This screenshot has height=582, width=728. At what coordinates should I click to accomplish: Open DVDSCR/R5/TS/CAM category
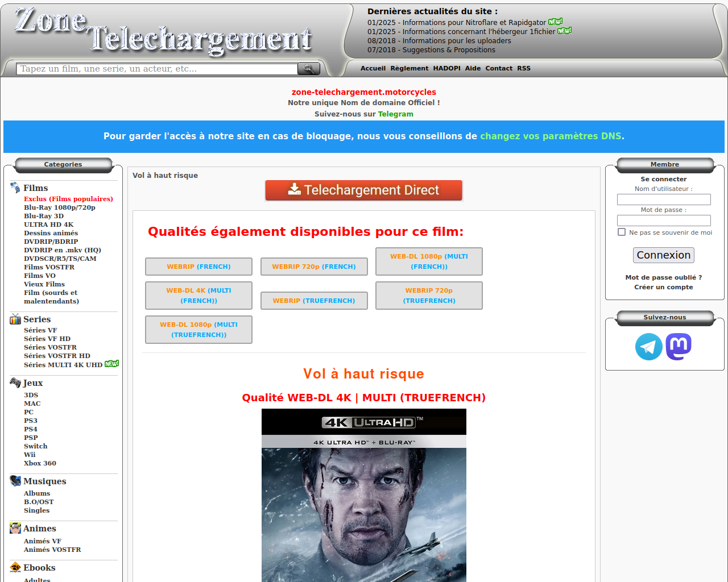[60, 259]
